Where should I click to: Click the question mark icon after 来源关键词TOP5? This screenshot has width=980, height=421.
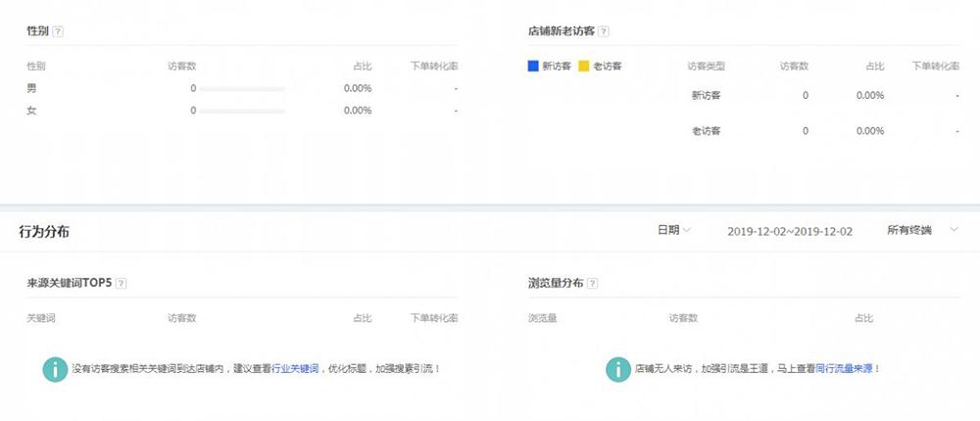coord(122,284)
